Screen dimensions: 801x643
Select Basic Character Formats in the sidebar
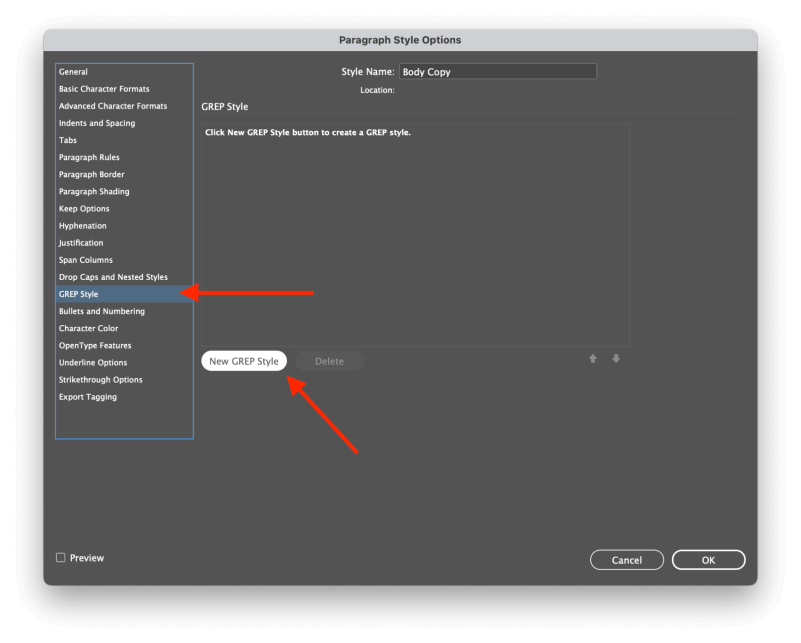coord(124,89)
